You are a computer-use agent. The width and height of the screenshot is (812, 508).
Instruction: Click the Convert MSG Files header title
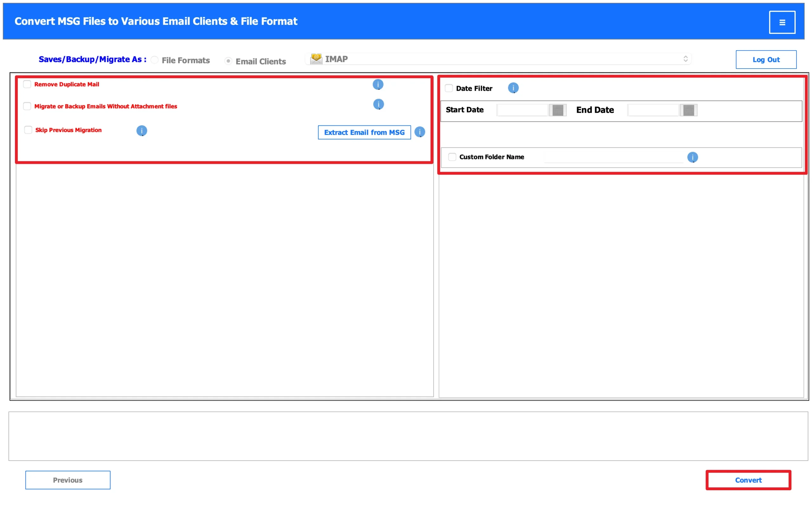(156, 21)
